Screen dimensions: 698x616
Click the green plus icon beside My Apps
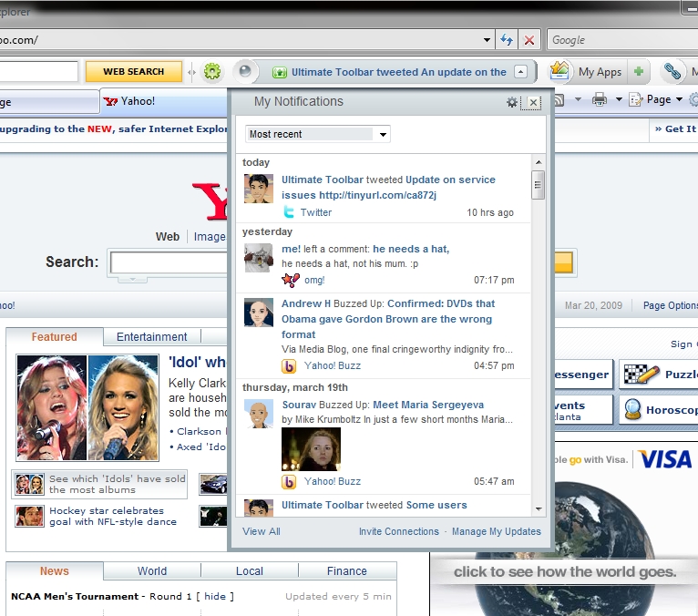tap(639, 72)
